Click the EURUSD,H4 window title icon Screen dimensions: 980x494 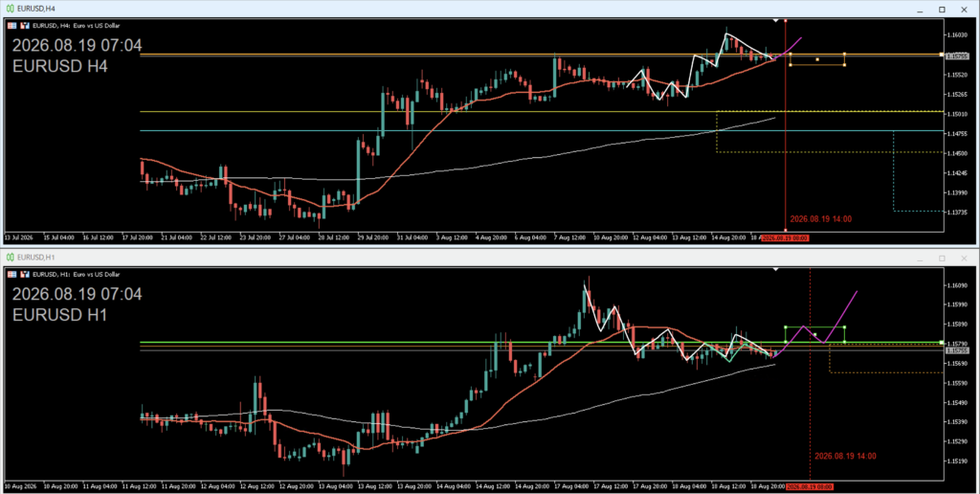[11, 9]
